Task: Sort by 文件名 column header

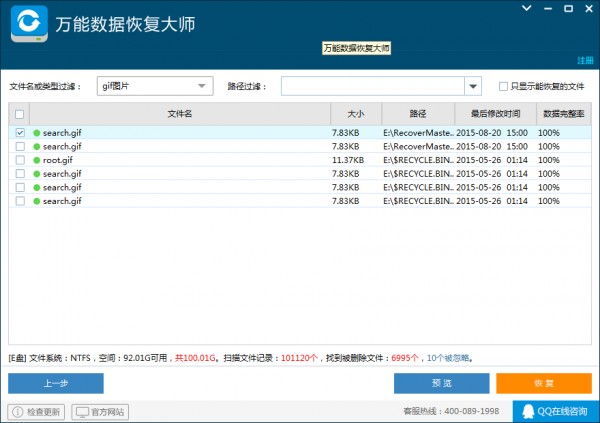Action: 180,115
